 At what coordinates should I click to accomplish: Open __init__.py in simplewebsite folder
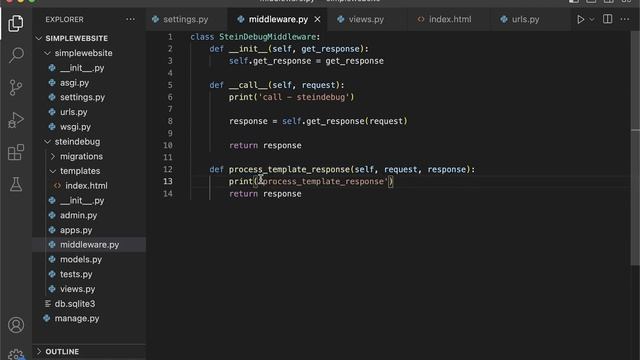[x=82, y=68]
